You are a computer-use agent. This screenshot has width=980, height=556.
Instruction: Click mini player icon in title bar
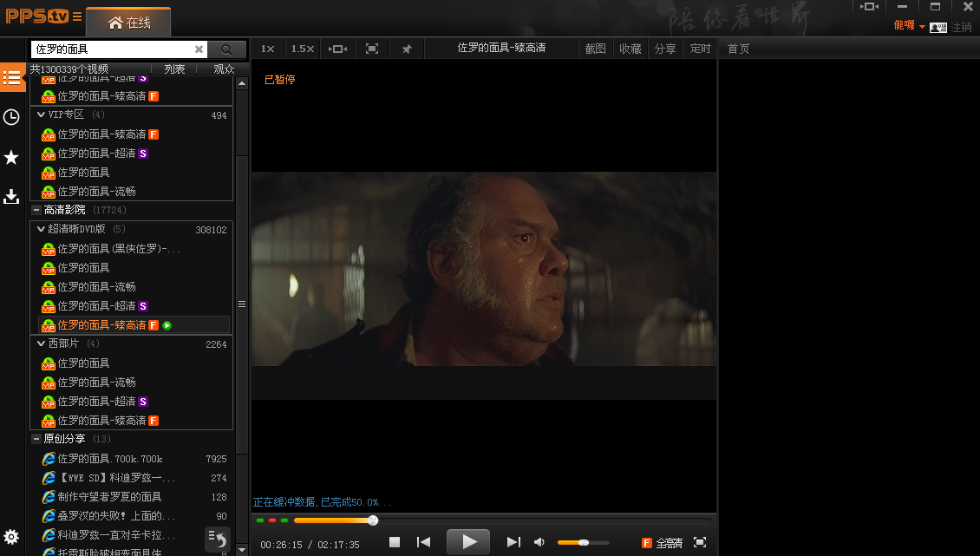tap(869, 7)
